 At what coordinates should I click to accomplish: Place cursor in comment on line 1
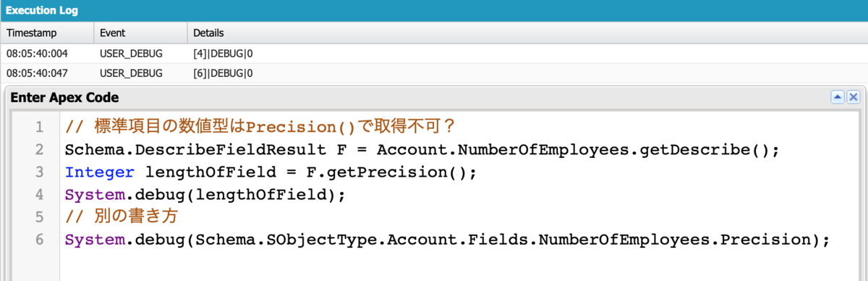click(x=260, y=127)
